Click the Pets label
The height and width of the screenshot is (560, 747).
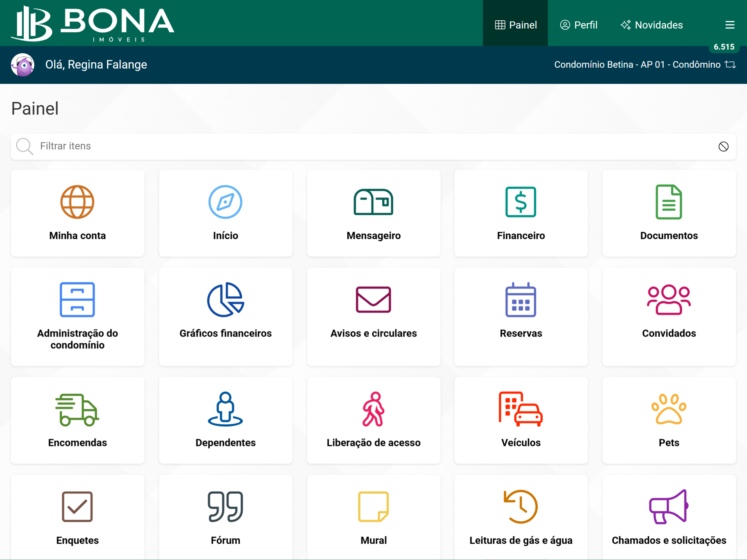click(x=669, y=443)
